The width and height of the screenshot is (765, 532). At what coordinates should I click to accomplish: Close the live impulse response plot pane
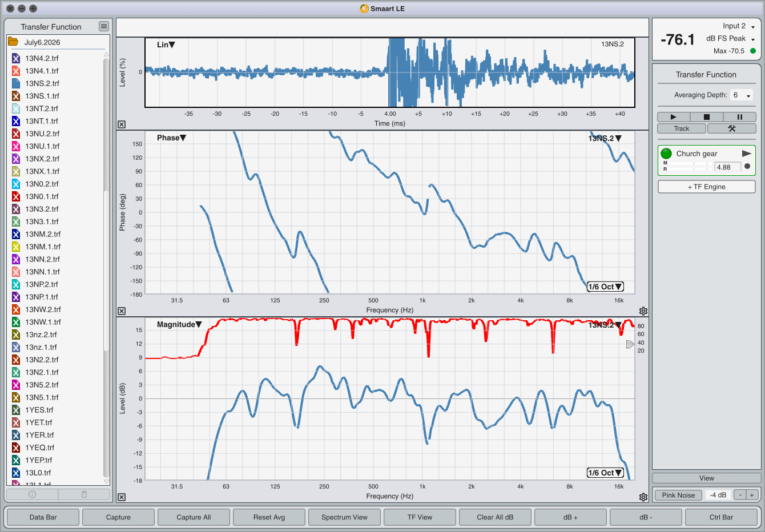pyautogui.click(x=122, y=124)
